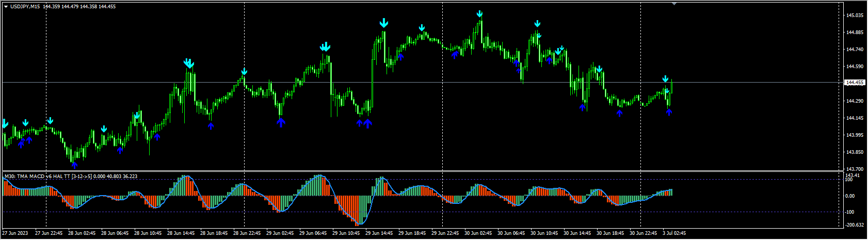Click the 143.850 price axis label
Viewport: 868px width, 240px height.
855,152
